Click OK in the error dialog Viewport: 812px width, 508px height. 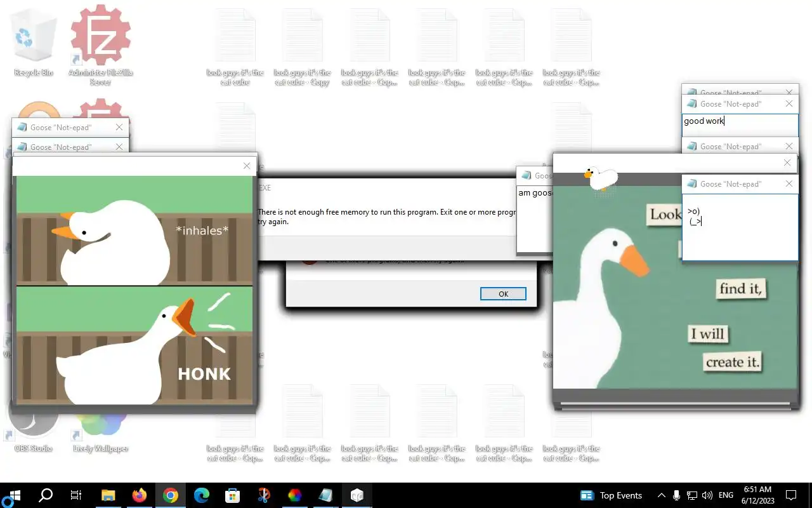[503, 293]
